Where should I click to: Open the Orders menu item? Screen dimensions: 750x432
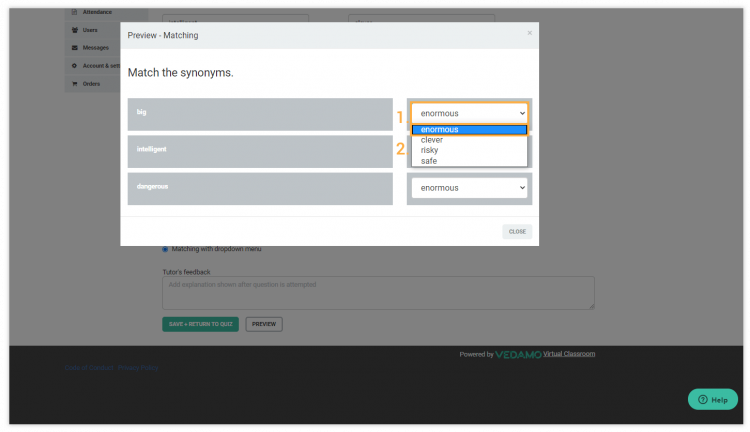[x=92, y=84]
